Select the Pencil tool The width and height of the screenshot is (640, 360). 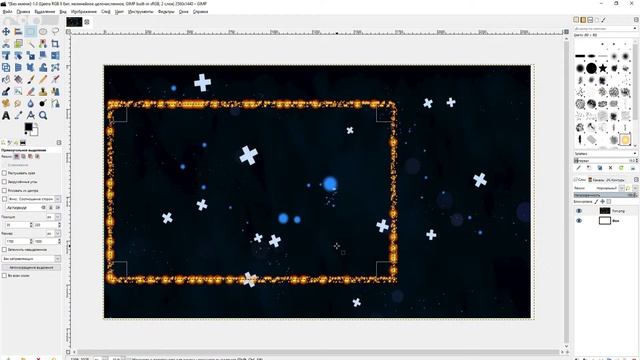coord(42,80)
